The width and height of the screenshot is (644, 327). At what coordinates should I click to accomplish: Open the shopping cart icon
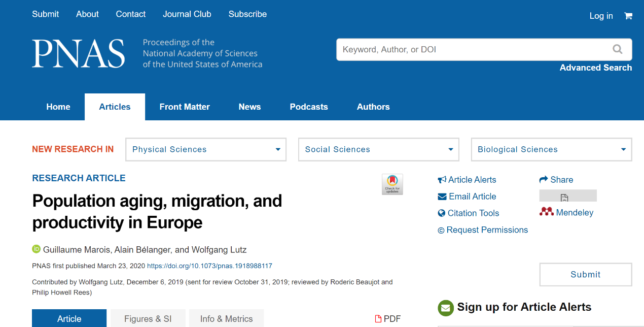(x=628, y=16)
